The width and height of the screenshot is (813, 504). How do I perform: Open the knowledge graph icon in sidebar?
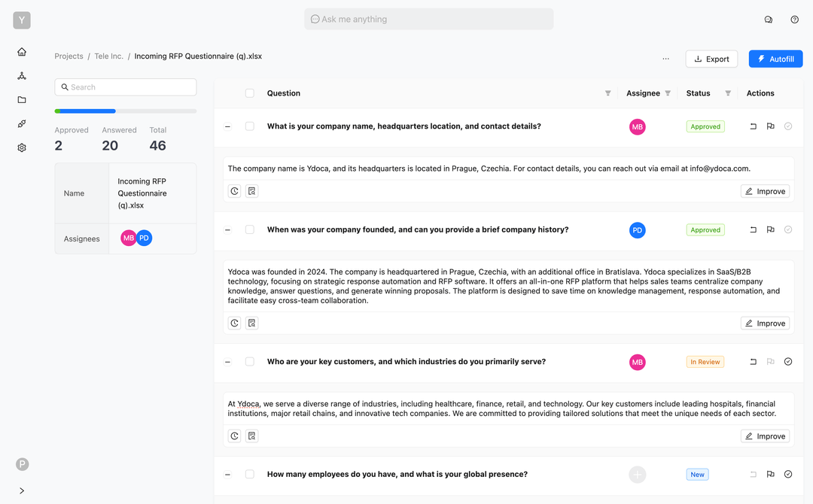click(22, 76)
